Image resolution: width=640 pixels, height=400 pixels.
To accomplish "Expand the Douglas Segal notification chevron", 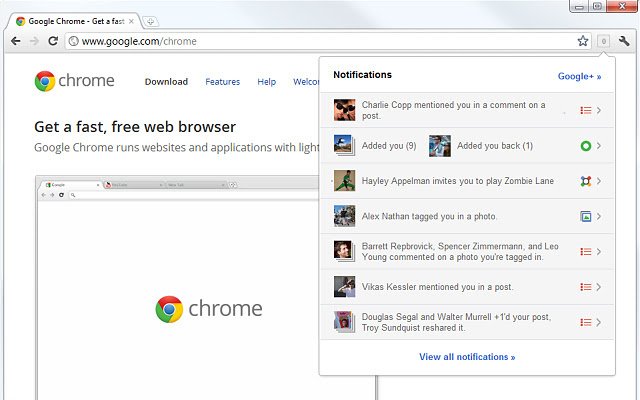I will pyautogui.click(x=599, y=322).
